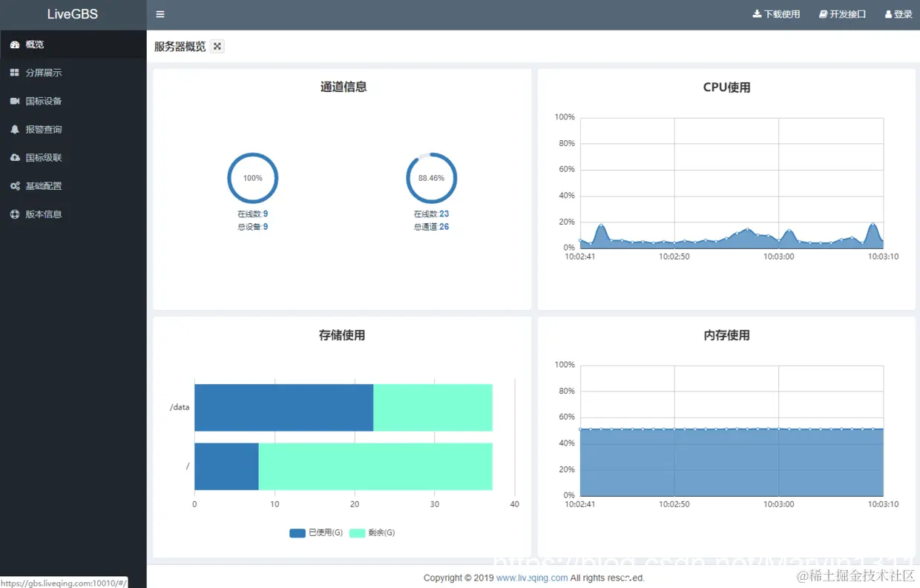
Task: Click the CPU使用 chart title
Action: 726,87
